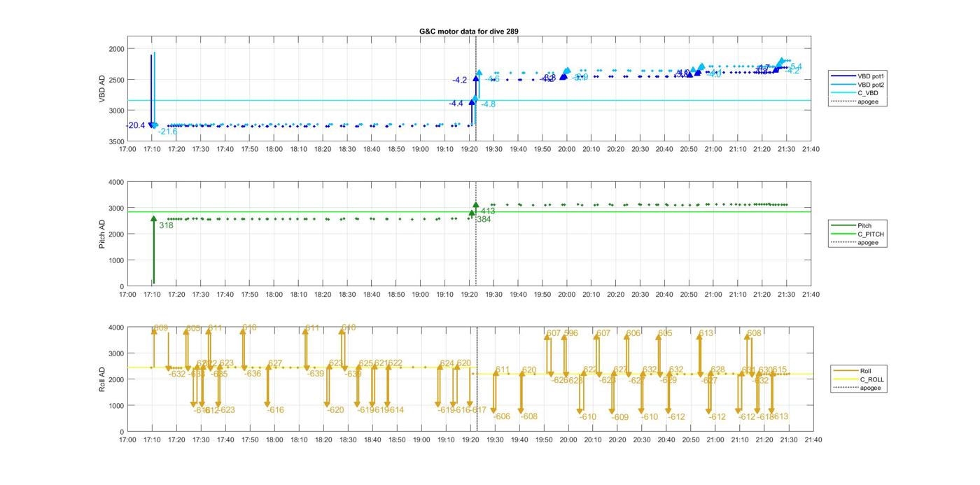This screenshot has height=485, width=980.
Task: Click the '596' roll data label
Action: (571, 333)
